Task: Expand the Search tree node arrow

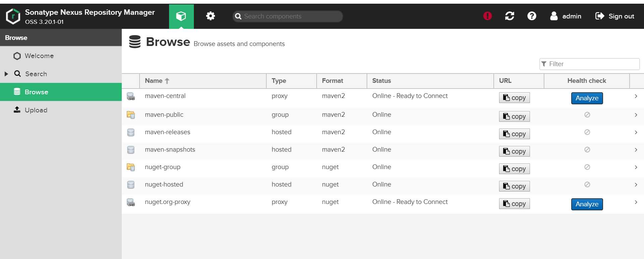Action: click(x=6, y=74)
